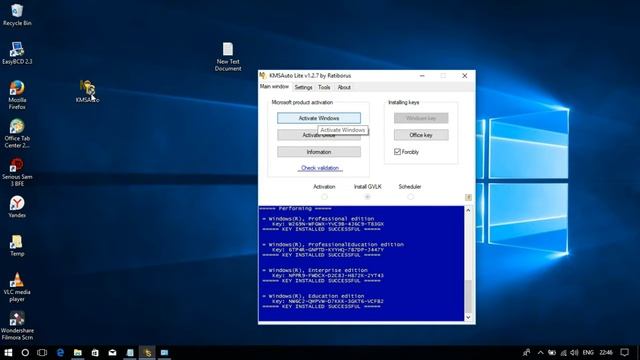The width and height of the screenshot is (640, 360).
Task: Select the Scheduler radio button
Action: (410, 197)
